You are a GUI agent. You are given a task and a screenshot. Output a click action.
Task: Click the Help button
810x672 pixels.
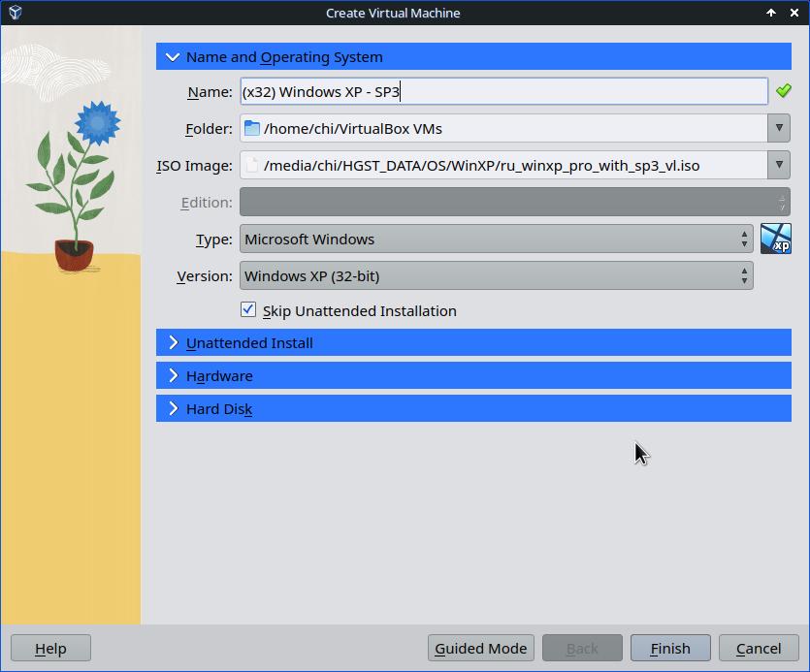coord(50,648)
